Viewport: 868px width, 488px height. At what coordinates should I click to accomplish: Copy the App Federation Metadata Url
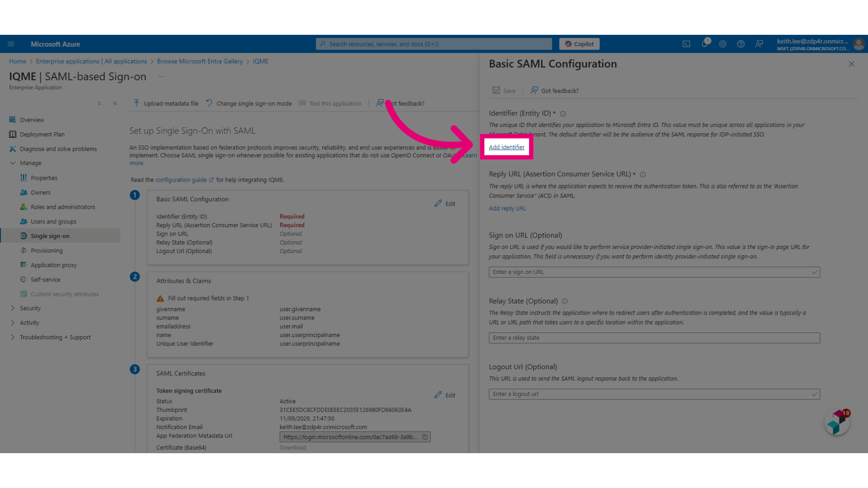pyautogui.click(x=425, y=437)
